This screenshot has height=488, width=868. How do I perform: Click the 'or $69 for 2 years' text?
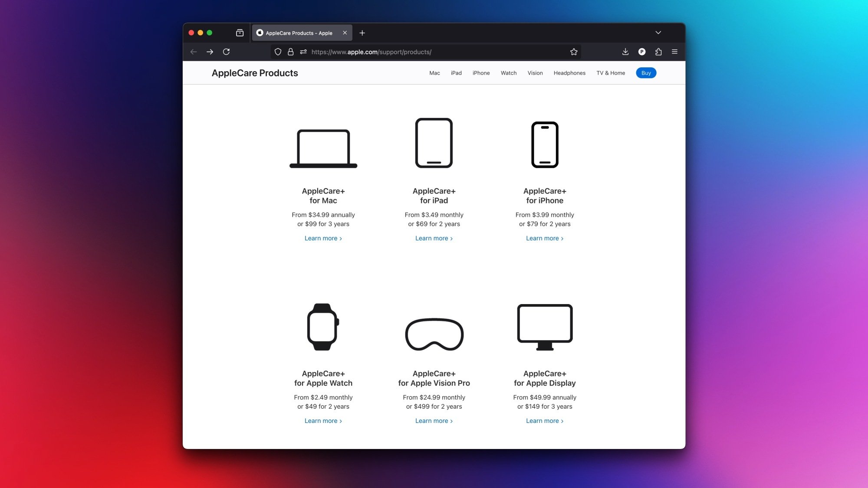coord(434,224)
